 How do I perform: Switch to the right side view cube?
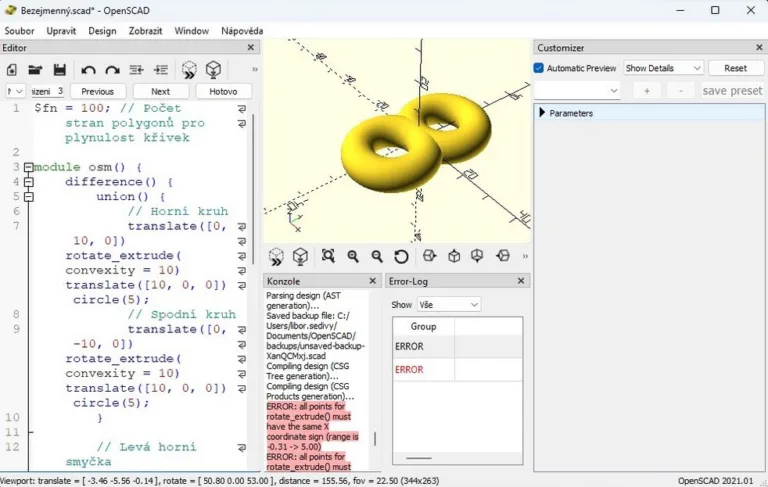[x=430, y=256]
